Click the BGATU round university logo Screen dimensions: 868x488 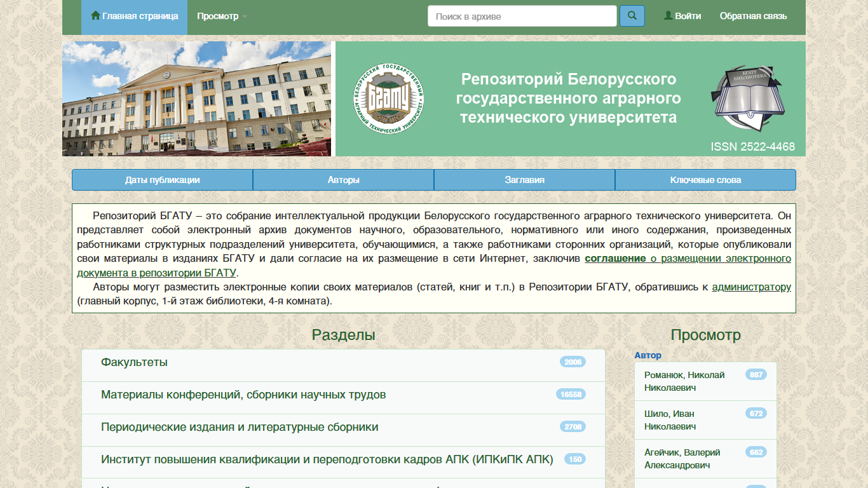(x=389, y=99)
